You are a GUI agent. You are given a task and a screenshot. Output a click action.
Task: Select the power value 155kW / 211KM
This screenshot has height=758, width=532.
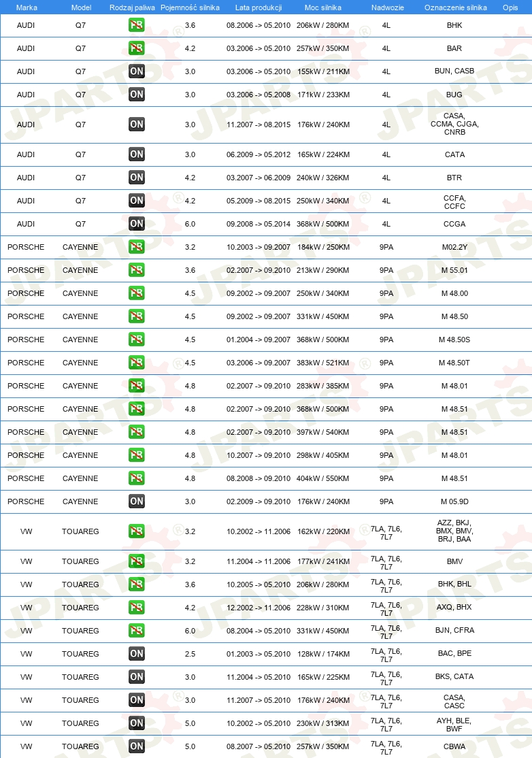(323, 71)
